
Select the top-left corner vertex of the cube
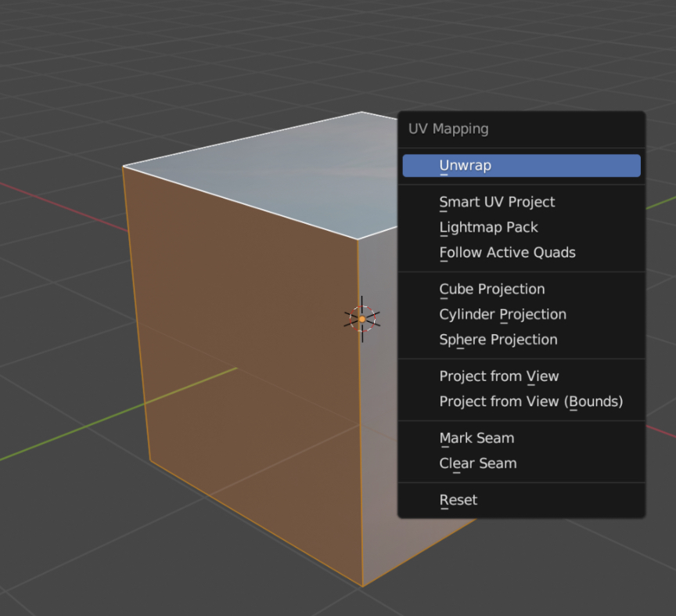(124, 166)
